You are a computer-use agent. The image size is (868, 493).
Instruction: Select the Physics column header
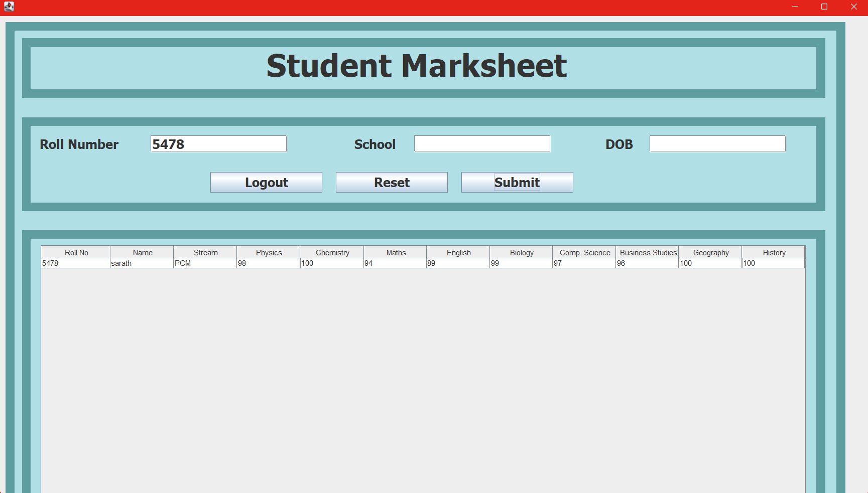coord(269,252)
